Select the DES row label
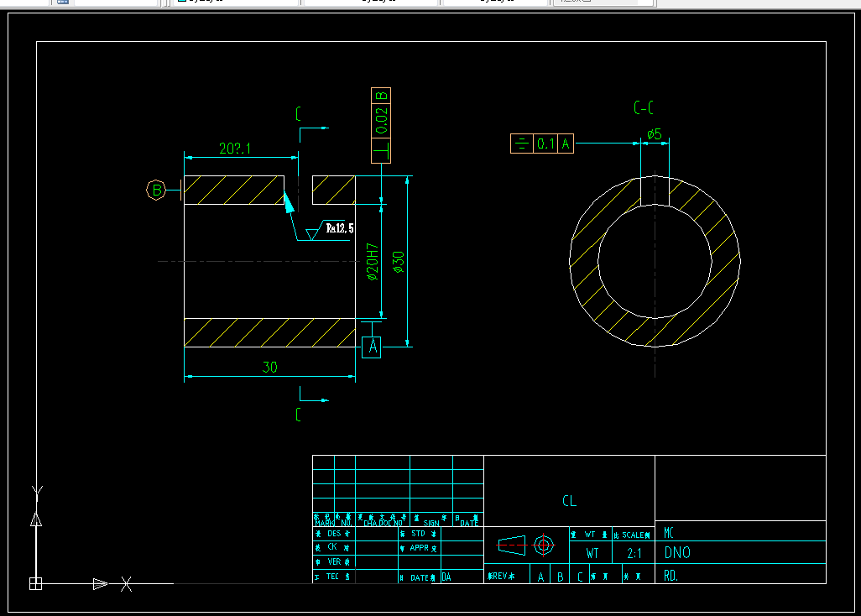Screen dimensions: 861x616 point(334,534)
